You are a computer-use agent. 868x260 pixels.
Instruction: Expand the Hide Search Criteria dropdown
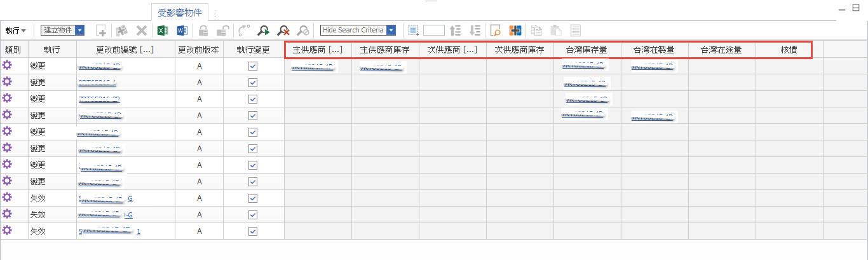391,30
